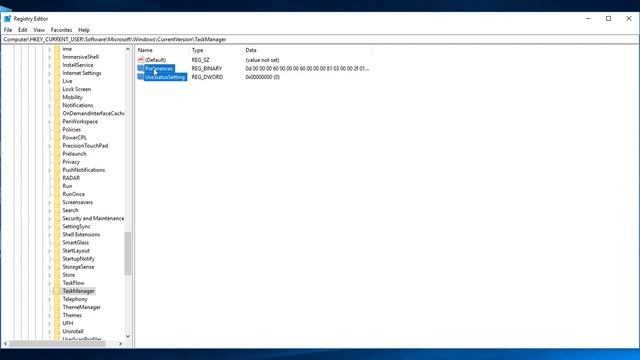Select the RADAR folder icon
The width and height of the screenshot is (640, 360).
[57, 178]
